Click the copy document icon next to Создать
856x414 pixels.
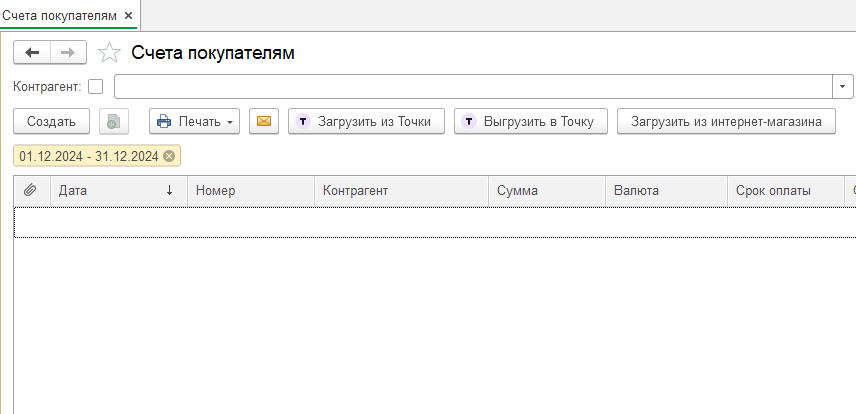(x=114, y=122)
